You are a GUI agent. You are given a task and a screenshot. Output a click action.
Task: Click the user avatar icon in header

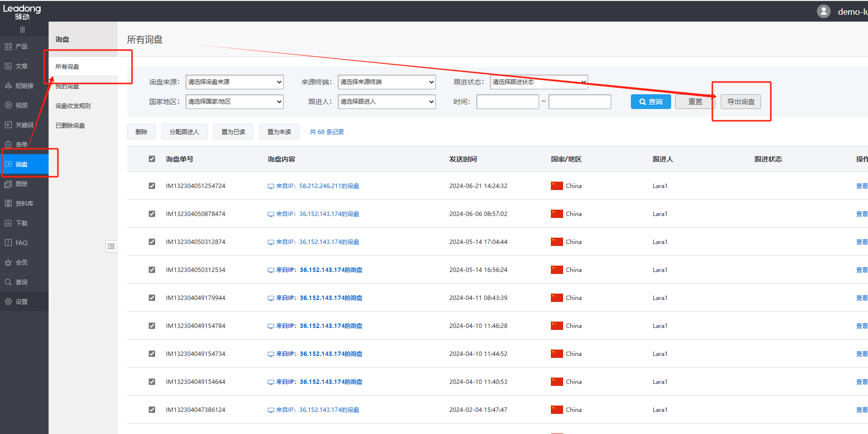823,11
